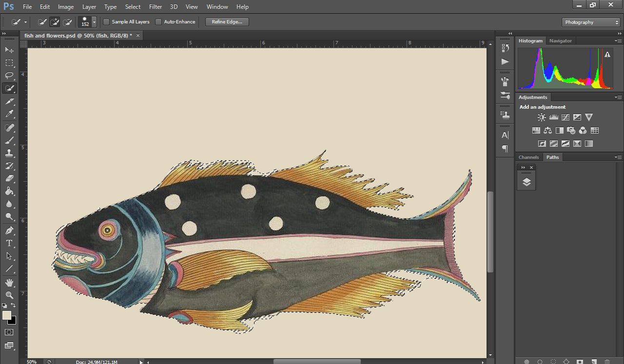
Task: Select the Eyedropper tool in toolbar
Action: pyautogui.click(x=9, y=114)
